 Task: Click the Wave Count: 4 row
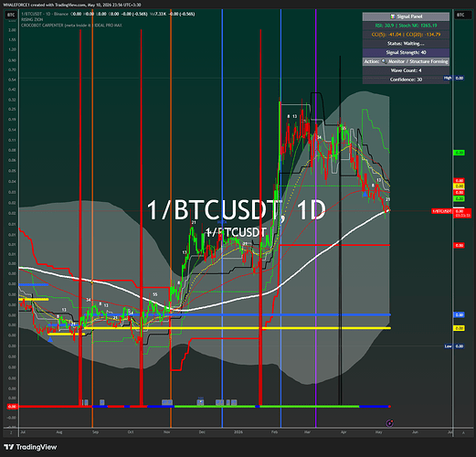point(406,70)
